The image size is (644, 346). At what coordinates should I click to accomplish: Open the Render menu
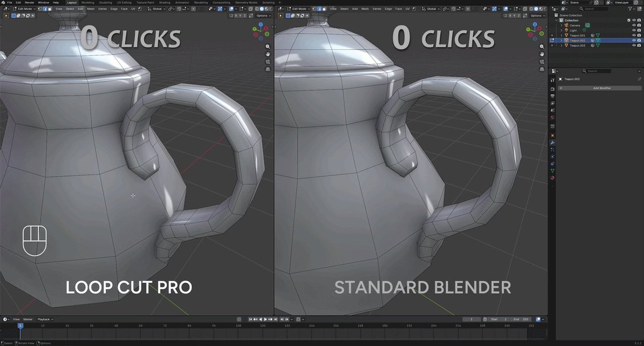pos(30,2)
